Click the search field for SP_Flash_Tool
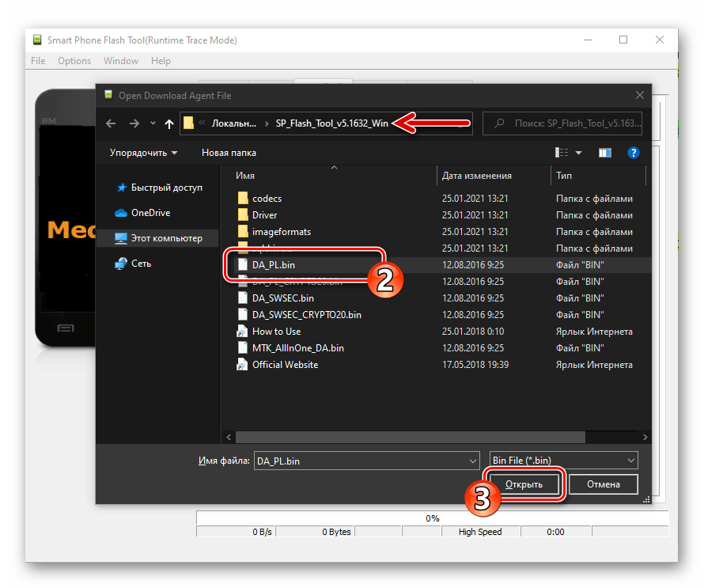704x588 pixels. (x=562, y=123)
